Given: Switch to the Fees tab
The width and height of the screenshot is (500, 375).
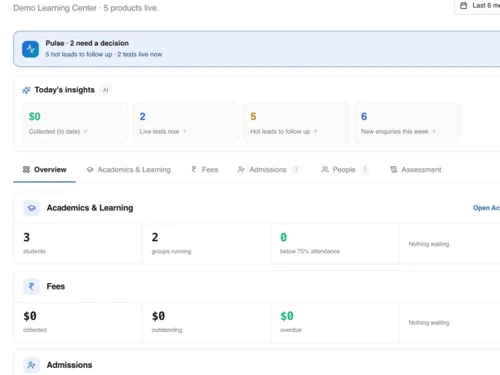Looking at the screenshot, I should [205, 170].
